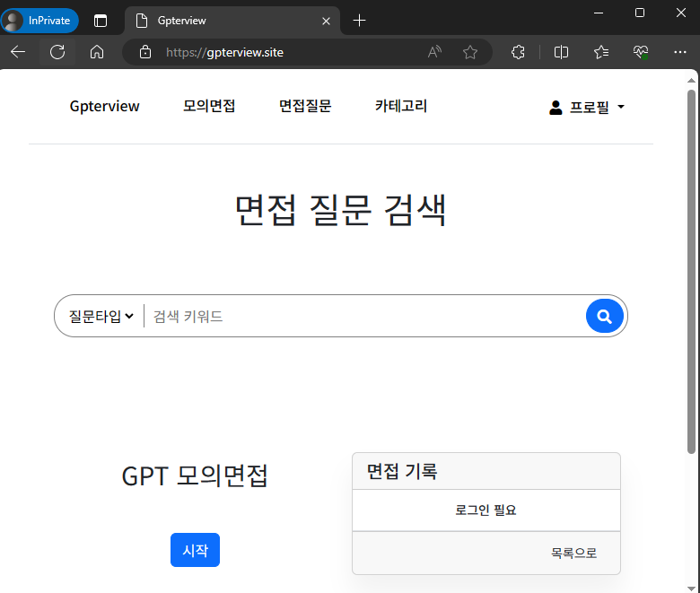This screenshot has height=593, width=700.
Task: Click the InPrivate profile badge
Action: tap(40, 21)
